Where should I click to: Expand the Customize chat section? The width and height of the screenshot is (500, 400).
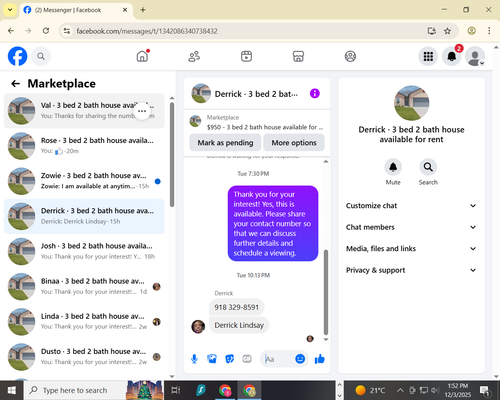tap(411, 206)
